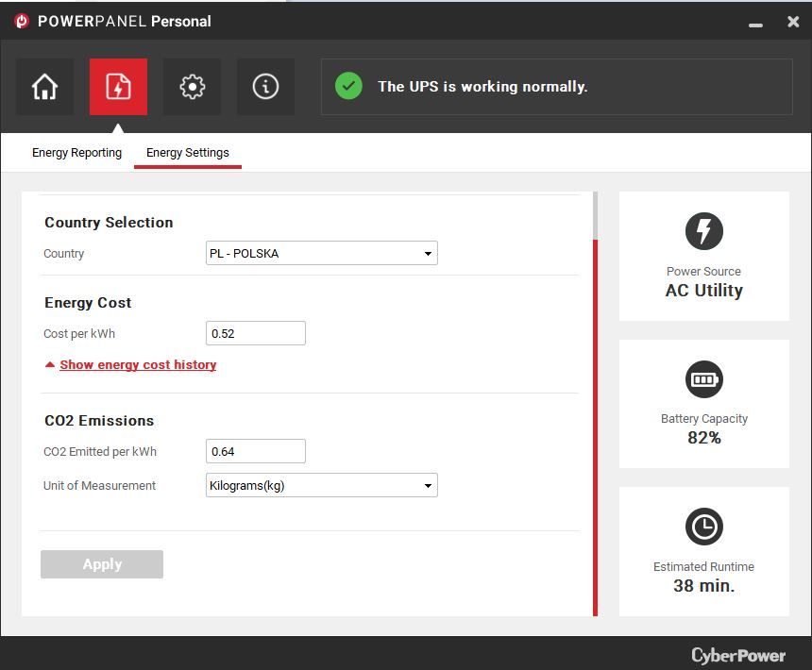This screenshot has width=812, height=670.
Task: Click the Power Source lightning icon
Action: point(703,231)
